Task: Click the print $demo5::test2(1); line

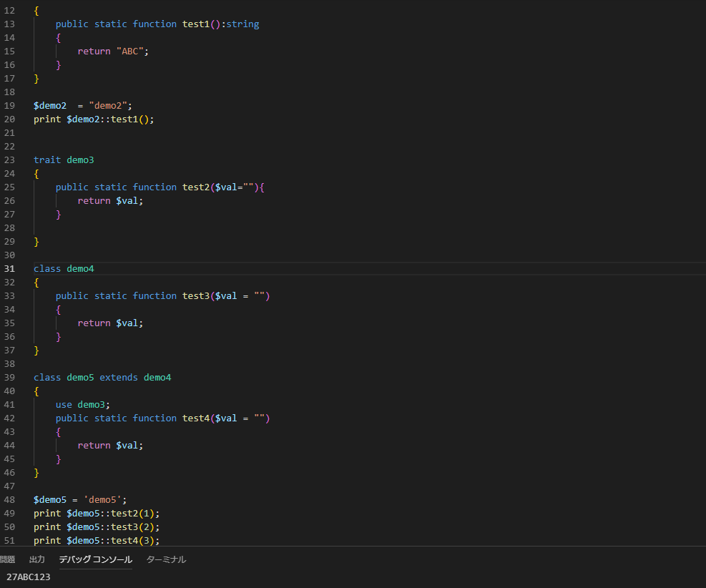Action: point(97,514)
